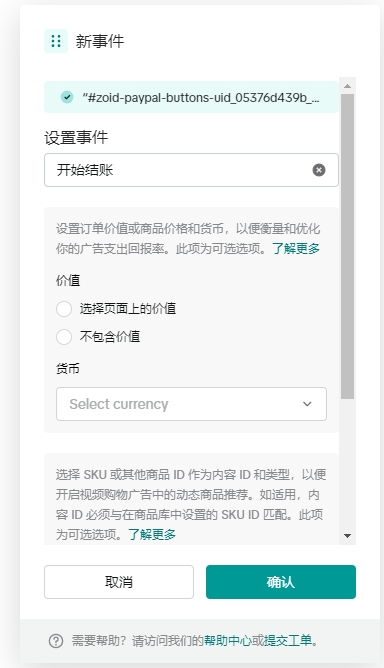Click the zoid-paypal-buttons selector bar

click(191, 97)
